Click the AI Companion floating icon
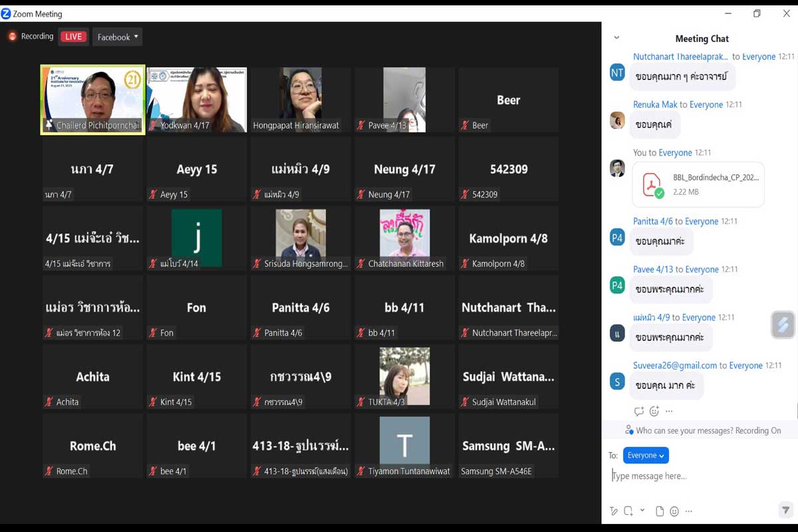 (x=783, y=325)
